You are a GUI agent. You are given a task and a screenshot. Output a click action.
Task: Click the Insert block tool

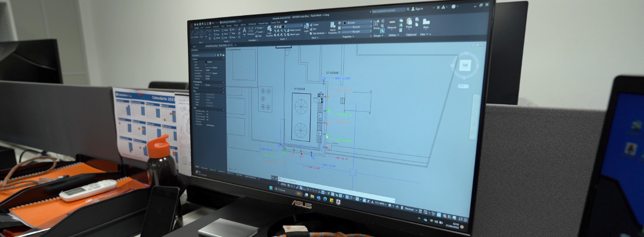click(x=306, y=27)
